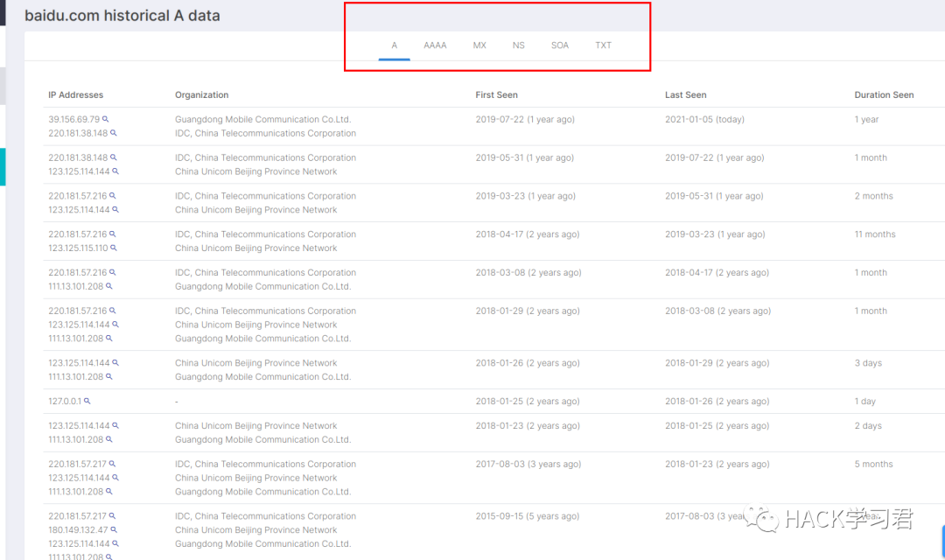Click the Organization column header
Image resolution: width=945 pixels, height=560 pixels.
pos(202,94)
